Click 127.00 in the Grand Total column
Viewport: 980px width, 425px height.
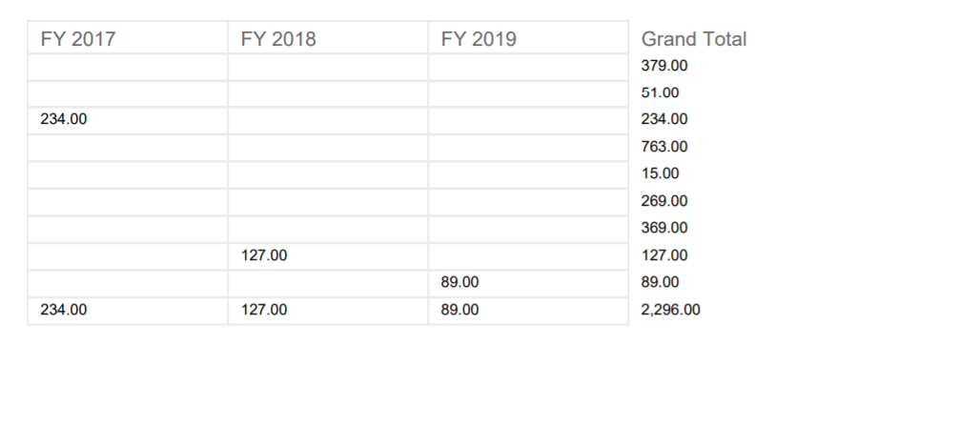(664, 254)
